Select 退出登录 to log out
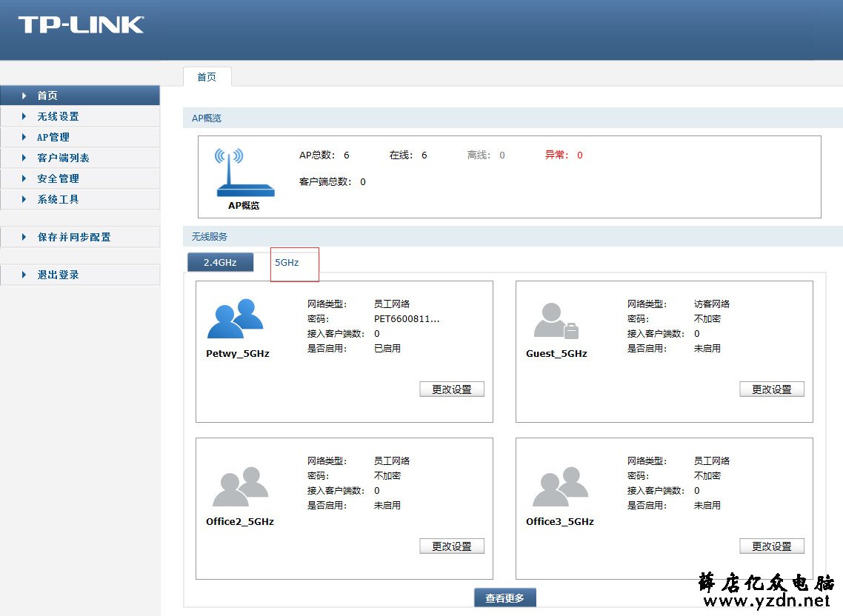Viewport: 843px width, 616px height. pos(80,275)
